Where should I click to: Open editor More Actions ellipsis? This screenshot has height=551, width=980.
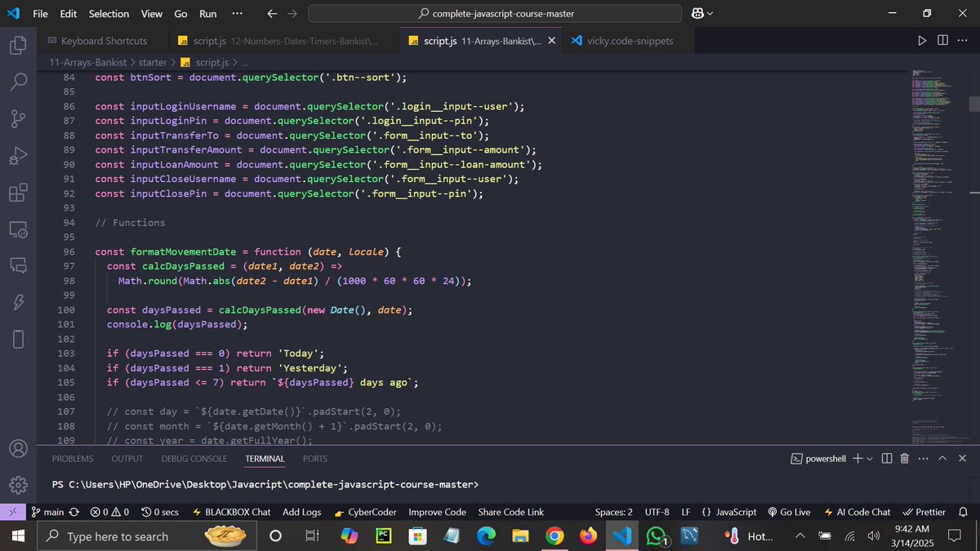click(x=962, y=40)
